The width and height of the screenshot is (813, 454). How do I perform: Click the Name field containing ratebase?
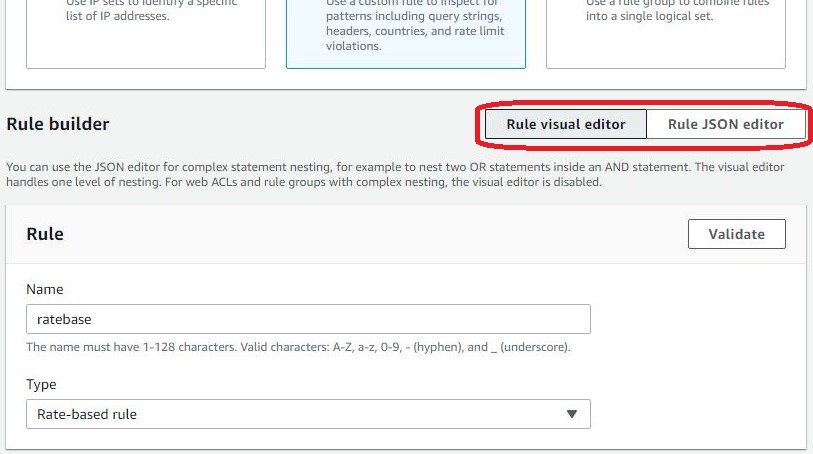click(x=308, y=319)
